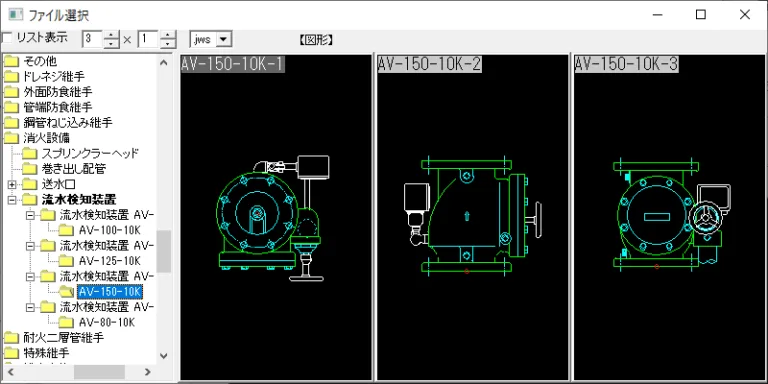This screenshot has width=768, height=384.
Task: Select the AV-150-10K-2 figure thumbnail
Action: pos(472,217)
